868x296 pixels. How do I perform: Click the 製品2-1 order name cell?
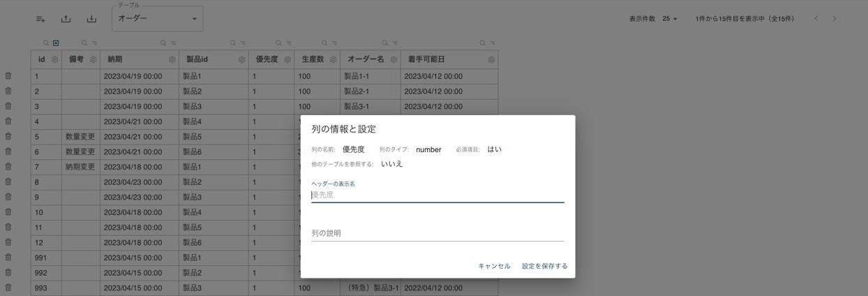pos(371,91)
